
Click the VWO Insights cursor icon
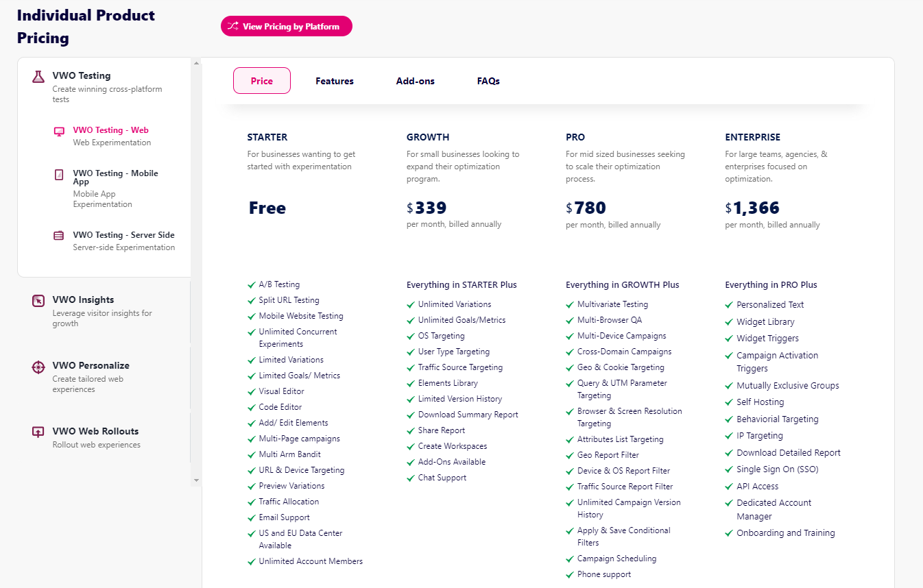tap(38, 301)
